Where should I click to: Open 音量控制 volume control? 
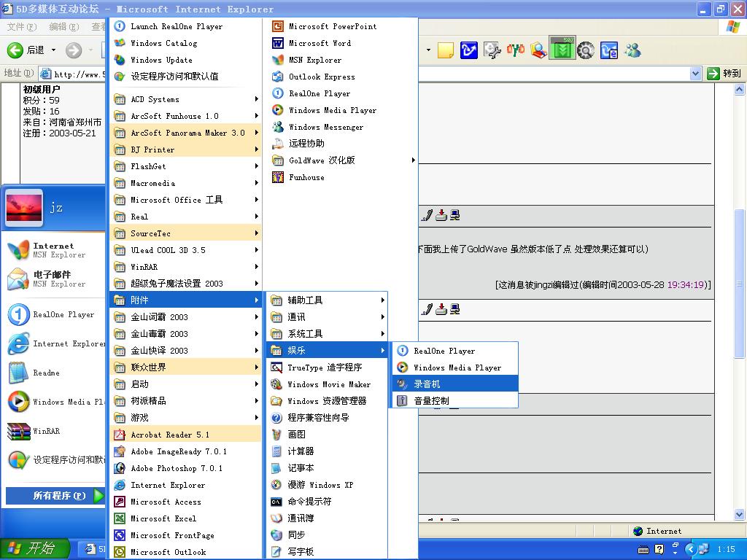[x=455, y=400]
